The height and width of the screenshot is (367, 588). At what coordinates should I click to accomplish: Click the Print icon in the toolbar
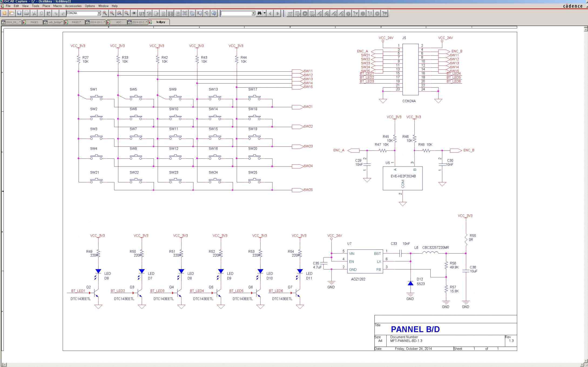click(26, 13)
